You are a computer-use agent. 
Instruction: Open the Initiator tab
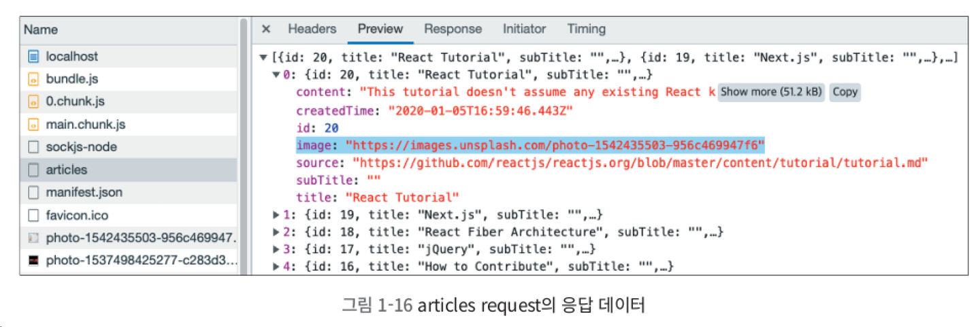click(x=524, y=29)
